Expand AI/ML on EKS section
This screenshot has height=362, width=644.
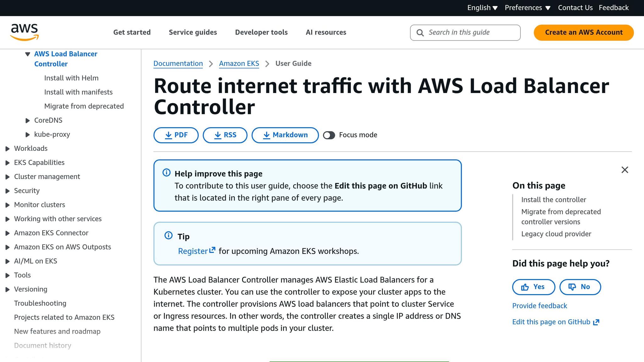[8, 261]
